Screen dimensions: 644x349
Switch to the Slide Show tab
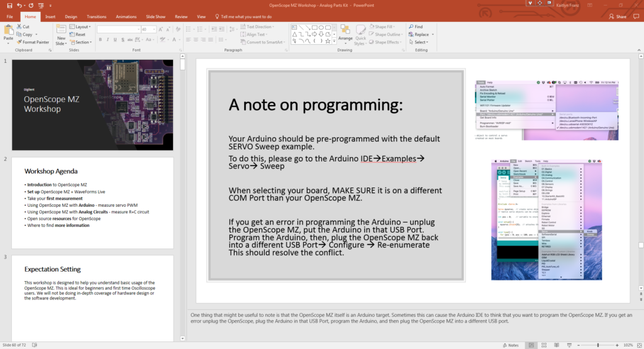tap(156, 17)
